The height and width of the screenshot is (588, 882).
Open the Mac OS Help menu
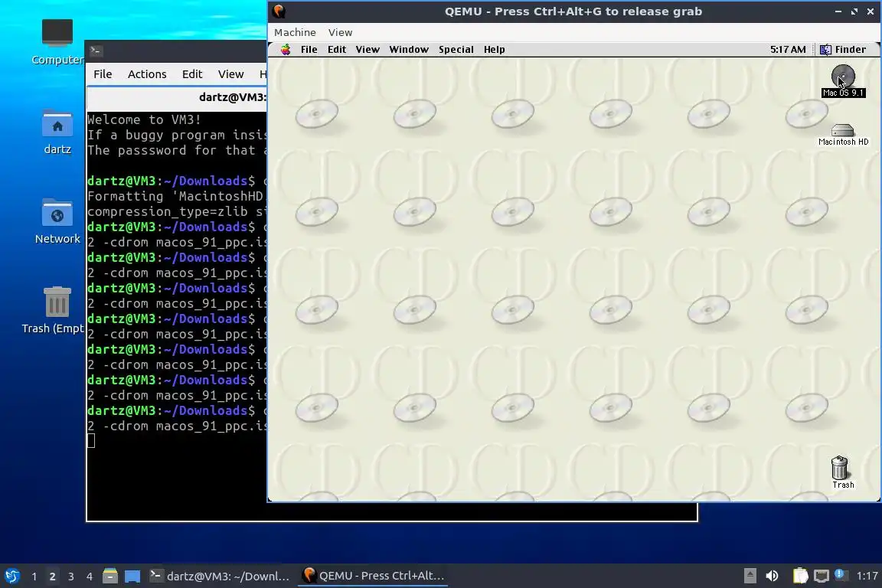click(494, 50)
